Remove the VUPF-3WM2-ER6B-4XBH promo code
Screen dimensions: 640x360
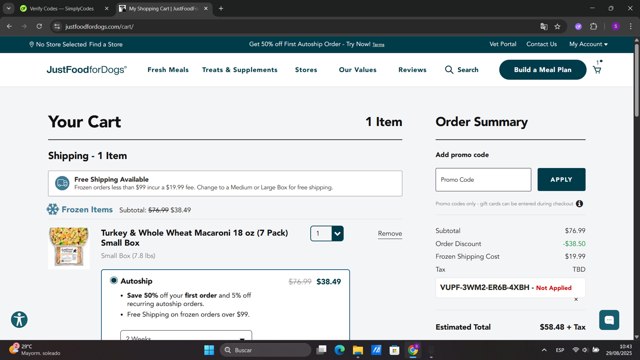[576, 299]
